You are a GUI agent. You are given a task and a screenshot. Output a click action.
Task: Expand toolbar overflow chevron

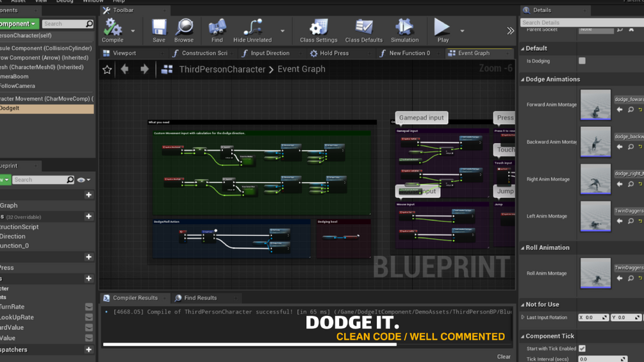point(510,31)
